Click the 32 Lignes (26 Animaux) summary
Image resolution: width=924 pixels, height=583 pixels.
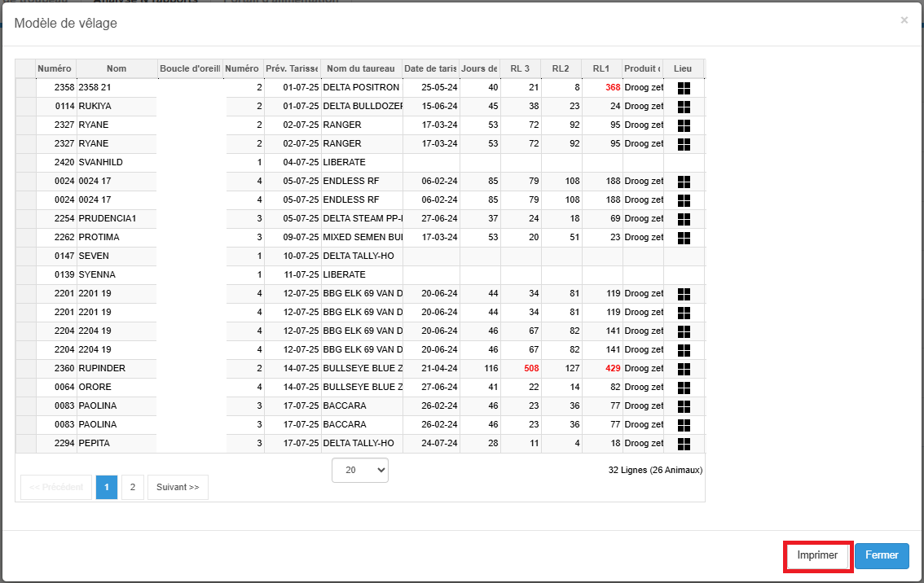pyautogui.click(x=655, y=470)
